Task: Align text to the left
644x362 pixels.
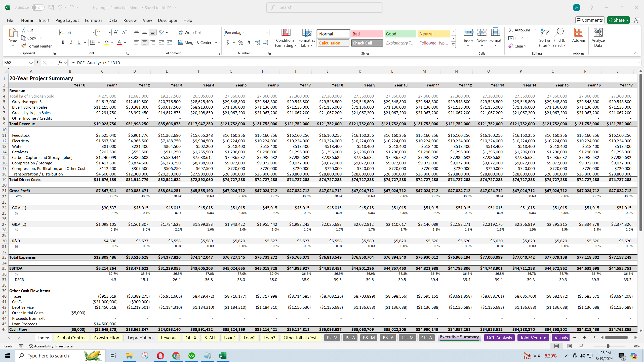Action: coord(136,42)
